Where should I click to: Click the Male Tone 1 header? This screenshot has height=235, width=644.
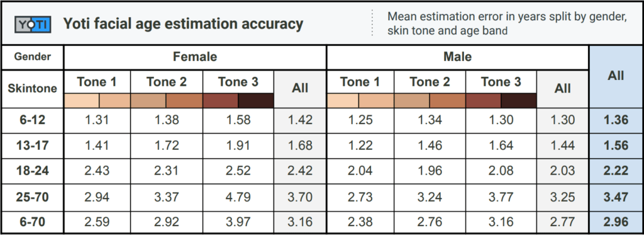(x=360, y=83)
